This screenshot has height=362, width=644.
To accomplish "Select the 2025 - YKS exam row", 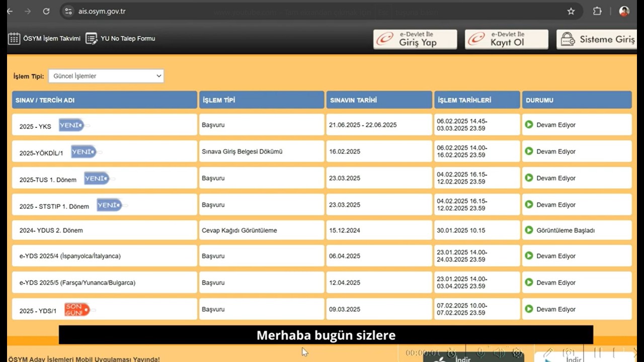I will pos(322,125).
